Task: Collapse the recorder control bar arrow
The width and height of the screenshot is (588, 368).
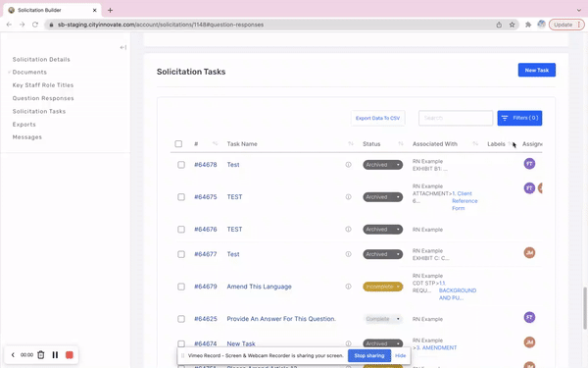Action: pyautogui.click(x=13, y=355)
